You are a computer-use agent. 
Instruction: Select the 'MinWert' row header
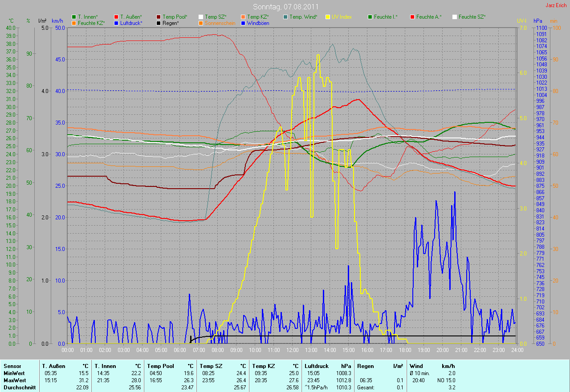click(14, 373)
